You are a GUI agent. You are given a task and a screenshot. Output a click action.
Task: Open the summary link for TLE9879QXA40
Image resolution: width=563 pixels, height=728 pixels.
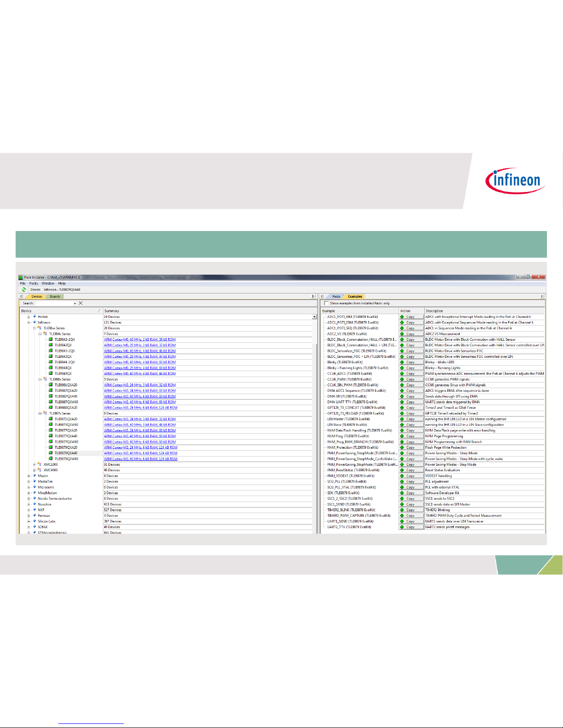(141, 453)
